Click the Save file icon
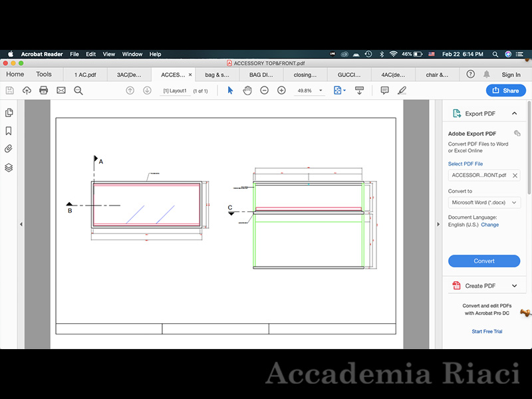532x399 pixels. [10, 90]
